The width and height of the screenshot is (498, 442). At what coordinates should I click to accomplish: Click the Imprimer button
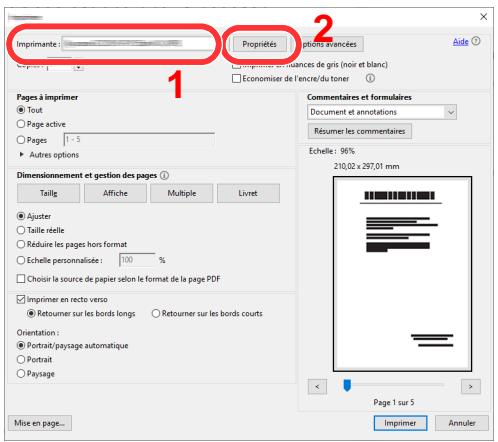(400, 423)
